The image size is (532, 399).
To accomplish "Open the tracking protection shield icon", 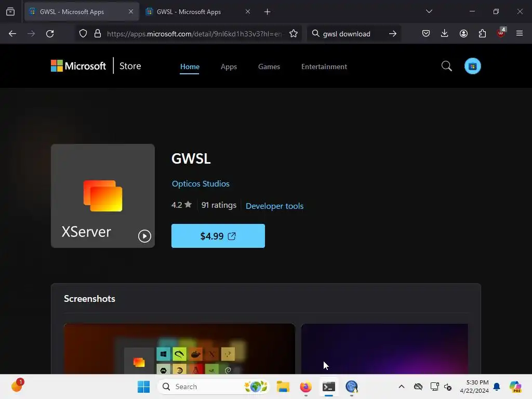I will [83, 34].
